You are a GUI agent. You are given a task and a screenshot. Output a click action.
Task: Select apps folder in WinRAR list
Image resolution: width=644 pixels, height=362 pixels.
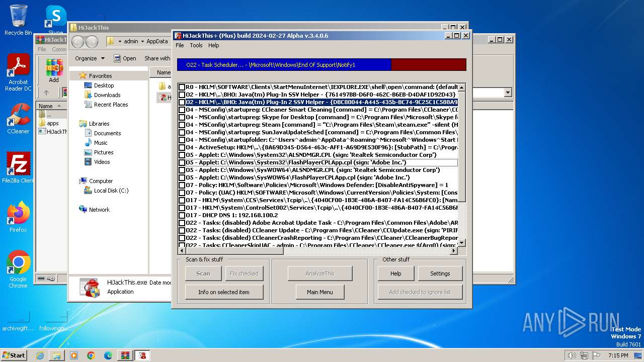click(x=50, y=123)
